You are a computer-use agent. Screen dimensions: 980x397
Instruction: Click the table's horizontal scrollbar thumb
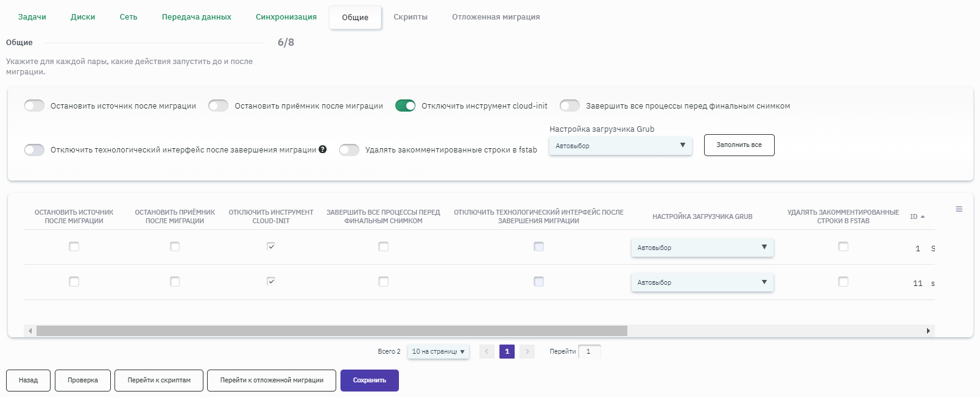(x=331, y=331)
